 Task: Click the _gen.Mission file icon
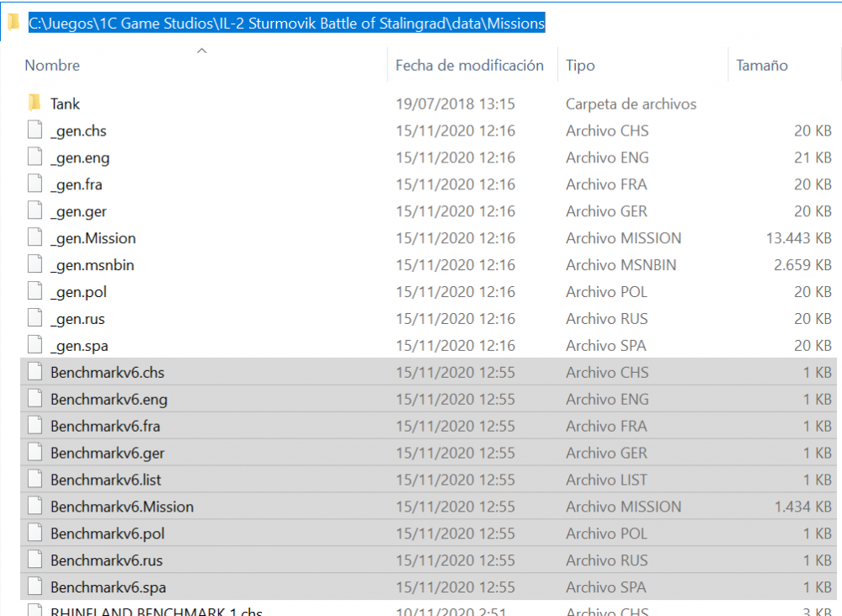(35, 238)
